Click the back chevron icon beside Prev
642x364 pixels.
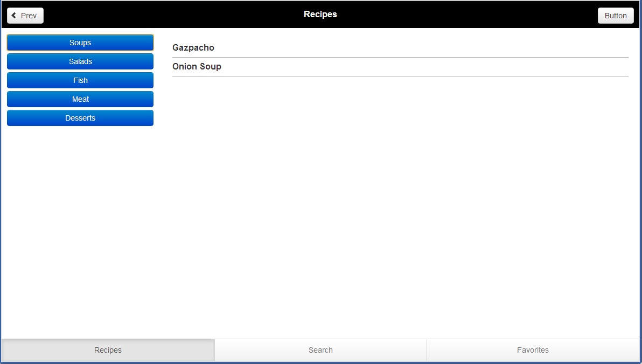(14, 16)
